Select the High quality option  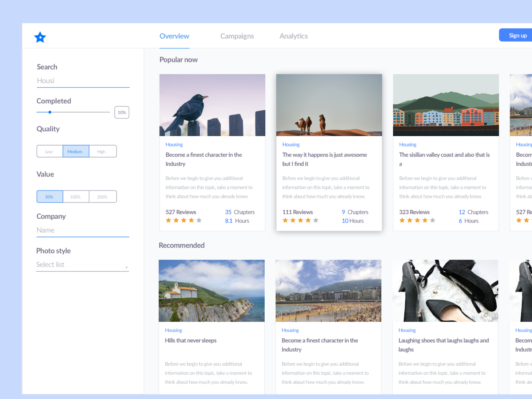pos(102,151)
